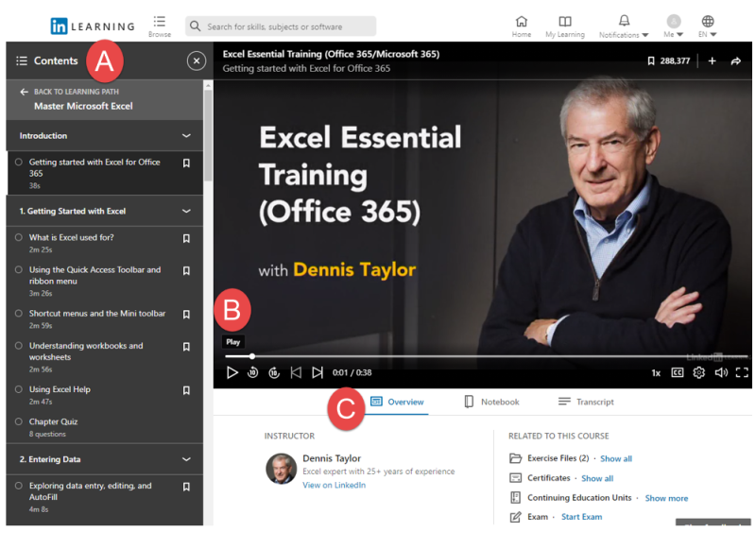Bookmark the Excel Essential Training course

[x=652, y=60]
